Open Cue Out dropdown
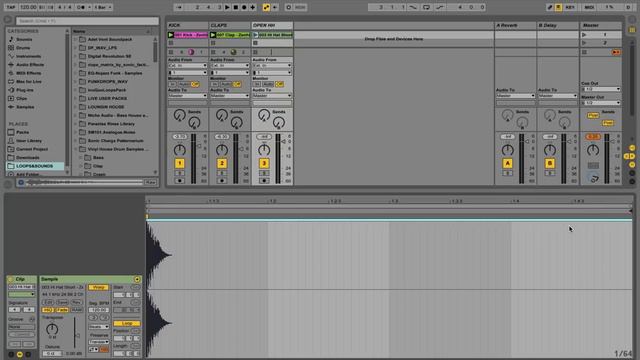The image size is (640, 360). click(601, 89)
